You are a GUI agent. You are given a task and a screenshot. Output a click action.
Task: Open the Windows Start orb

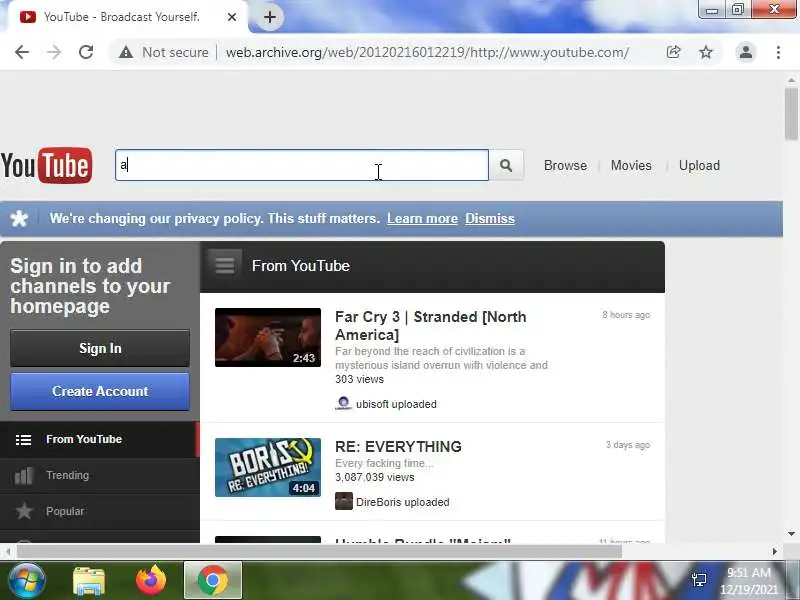pos(26,581)
